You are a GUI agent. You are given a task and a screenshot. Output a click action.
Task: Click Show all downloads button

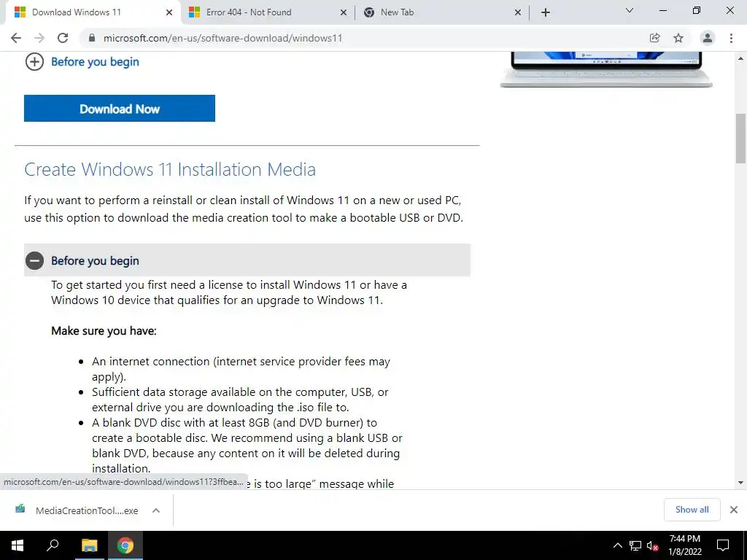tap(692, 510)
